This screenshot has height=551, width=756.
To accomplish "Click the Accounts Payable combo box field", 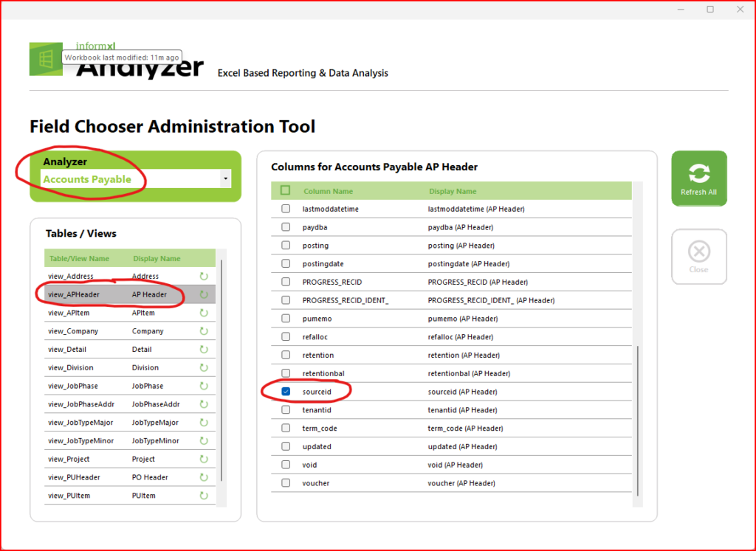I will [136, 179].
